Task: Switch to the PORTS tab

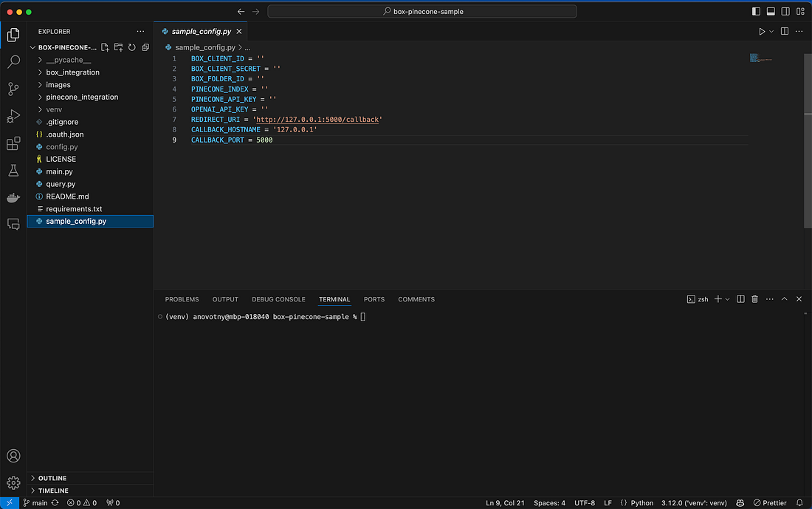Action: pos(374,299)
